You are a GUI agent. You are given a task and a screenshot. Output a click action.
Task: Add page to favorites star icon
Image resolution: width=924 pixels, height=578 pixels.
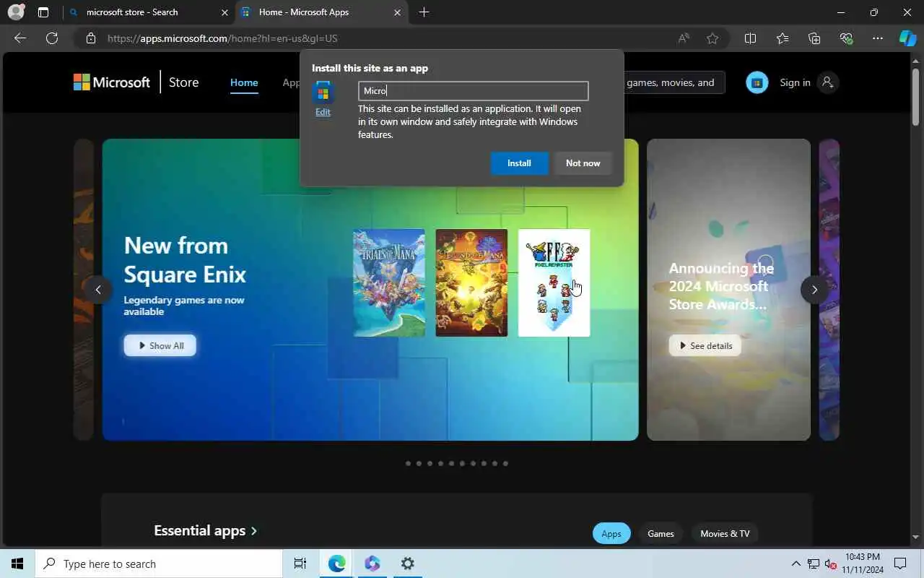(712, 38)
